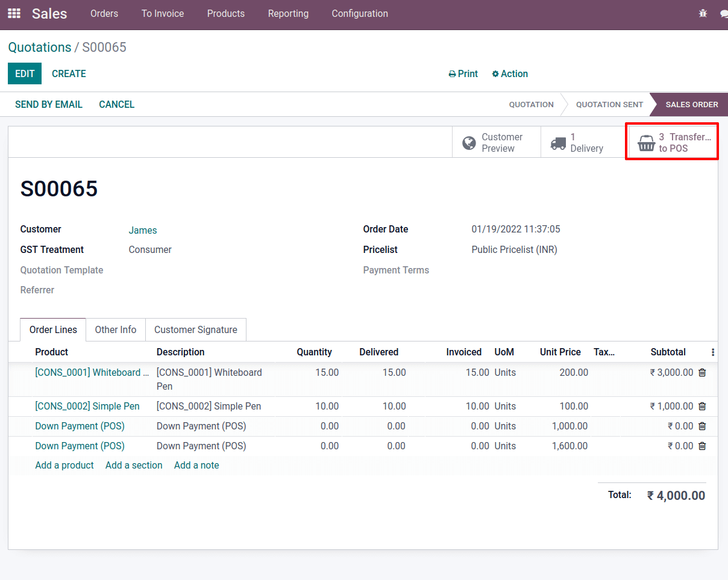Switch to the Order Lines tab

[x=53, y=329]
